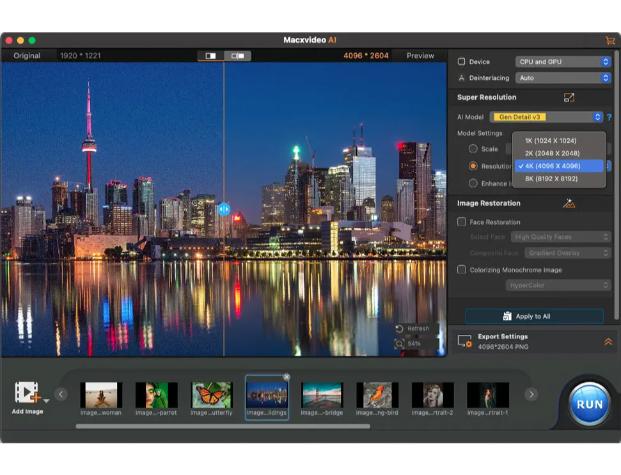Click the split-view divider handle

click(x=224, y=209)
